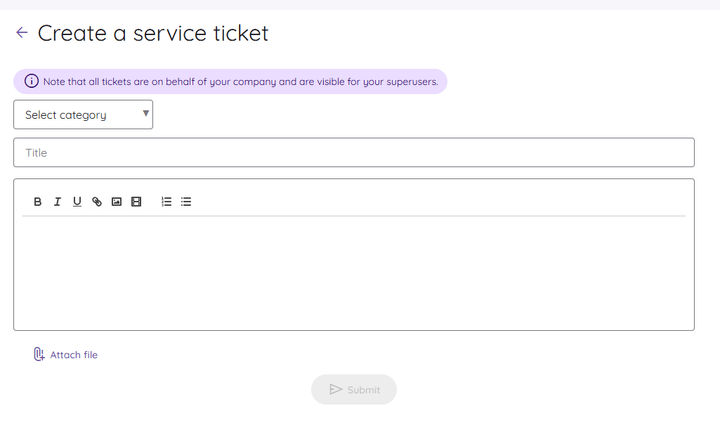720x432 pixels.
Task: Toggle underline formatting
Action: click(x=77, y=202)
